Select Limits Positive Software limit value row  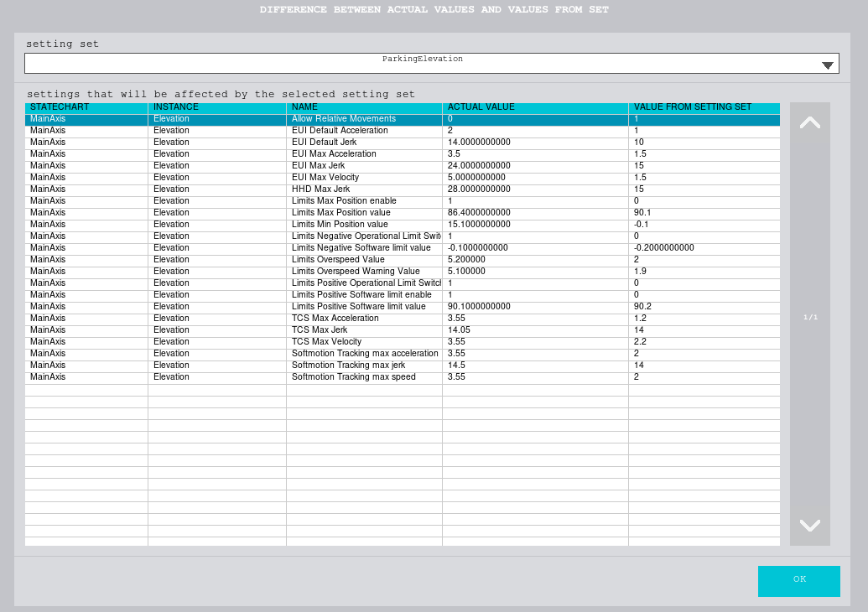pyautogui.click(x=403, y=307)
